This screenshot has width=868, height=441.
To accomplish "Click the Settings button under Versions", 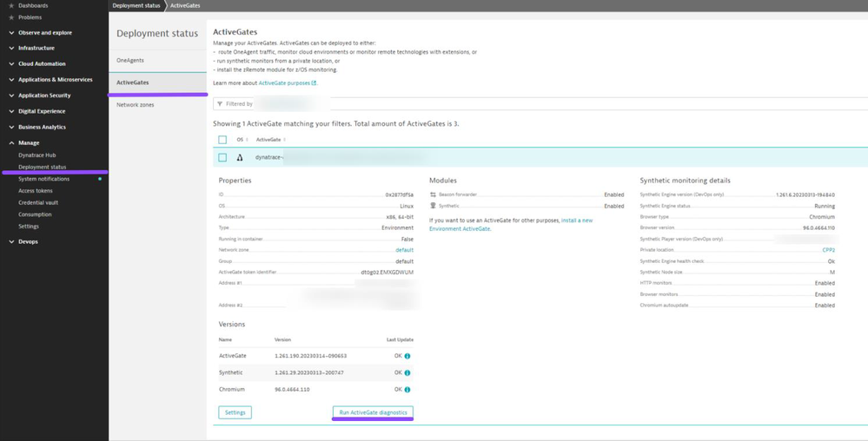I will tap(235, 412).
